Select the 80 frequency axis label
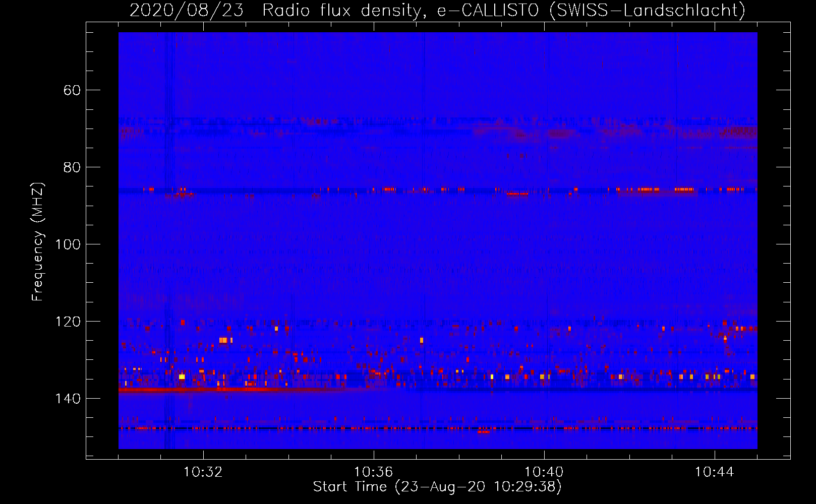Viewport: 816px width, 504px height. [x=72, y=167]
